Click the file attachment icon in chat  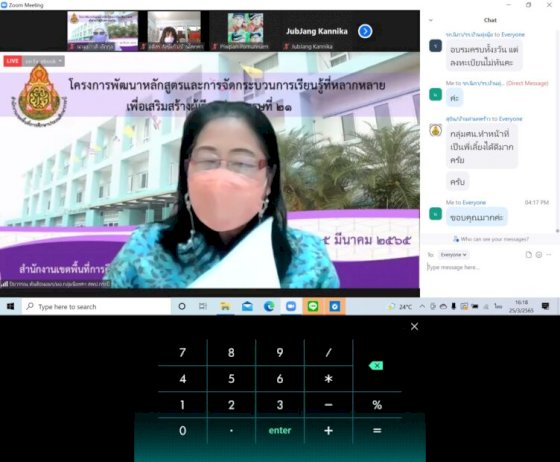[x=529, y=255]
